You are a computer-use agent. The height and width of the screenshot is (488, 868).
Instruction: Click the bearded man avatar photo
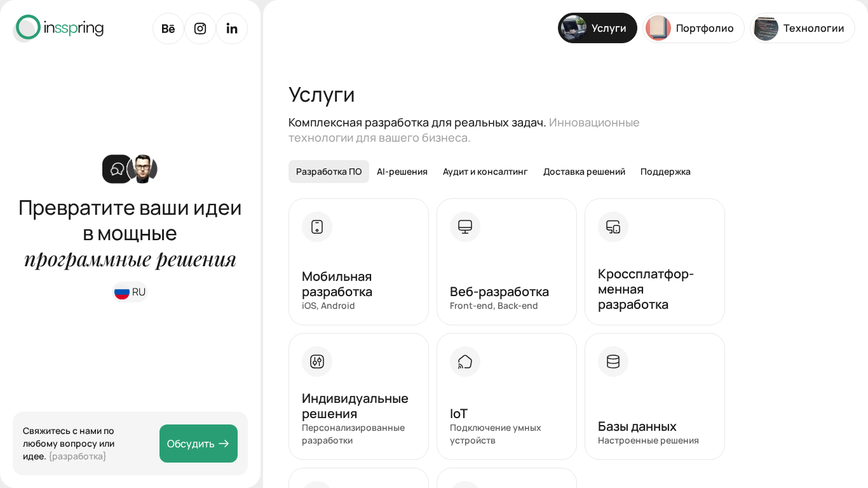pos(143,169)
